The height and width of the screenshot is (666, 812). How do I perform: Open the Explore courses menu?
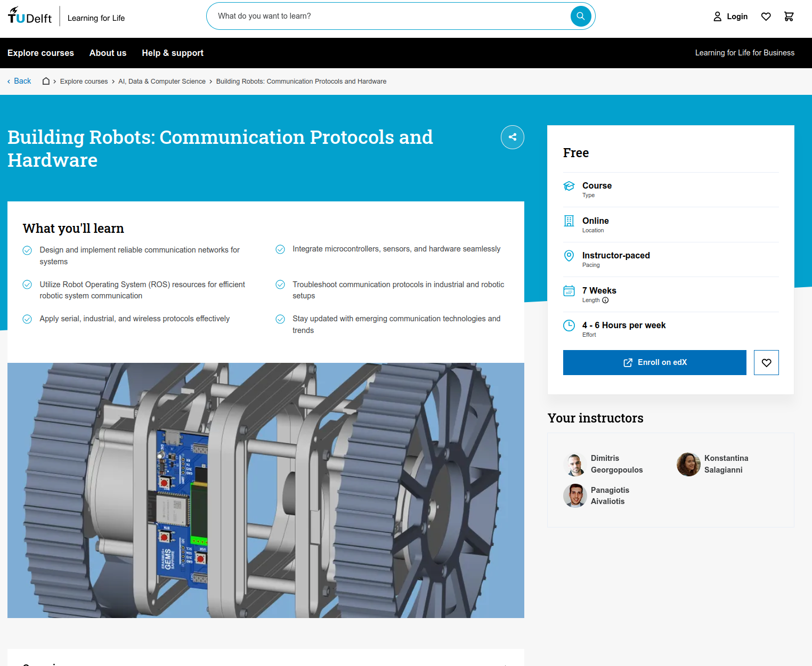point(40,53)
